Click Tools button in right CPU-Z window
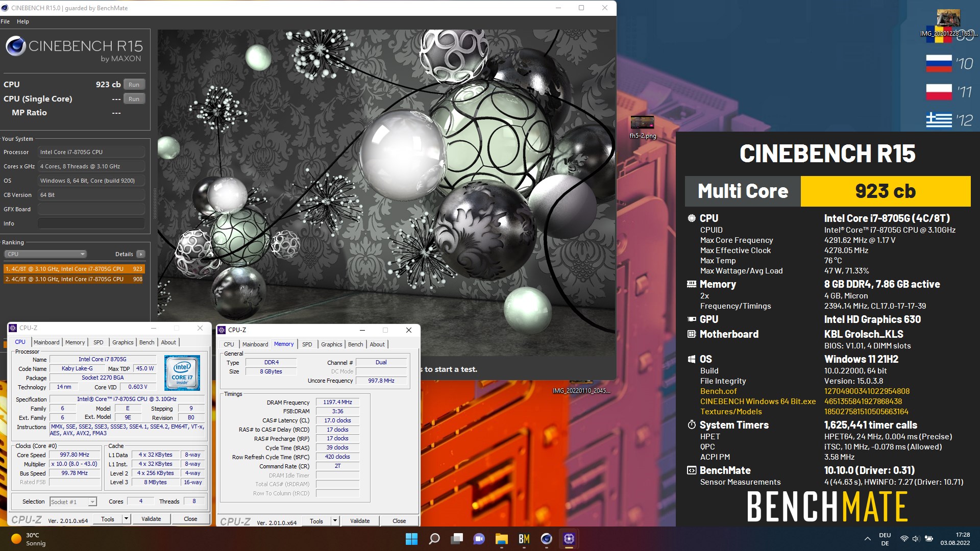 316,521
